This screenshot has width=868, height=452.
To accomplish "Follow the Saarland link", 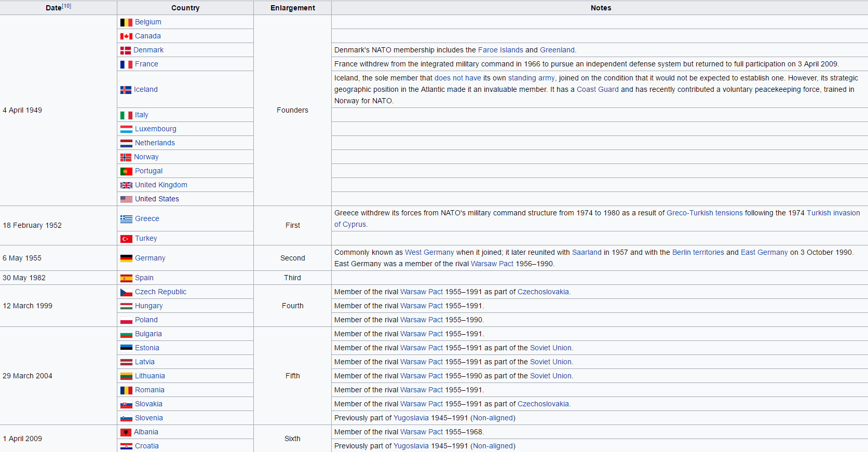I will tap(587, 252).
